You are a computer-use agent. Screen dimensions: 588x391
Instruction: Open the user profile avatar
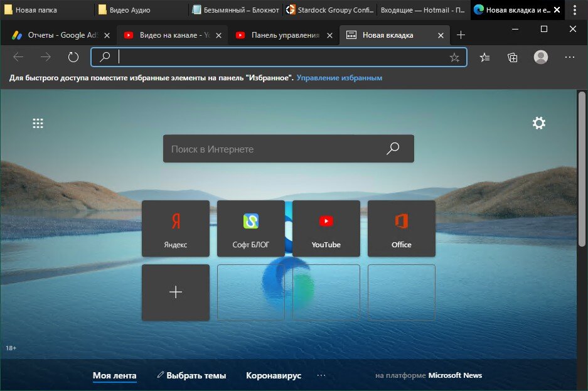(x=541, y=57)
